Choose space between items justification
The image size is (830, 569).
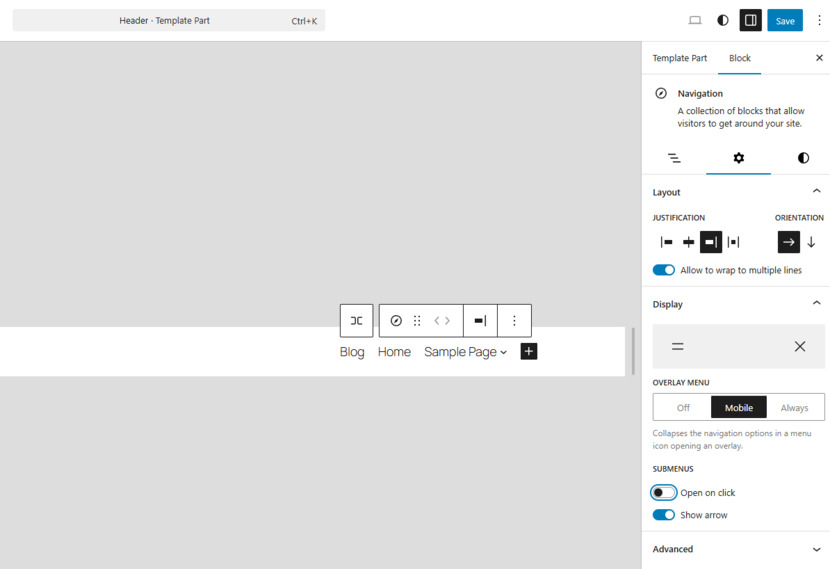(733, 242)
